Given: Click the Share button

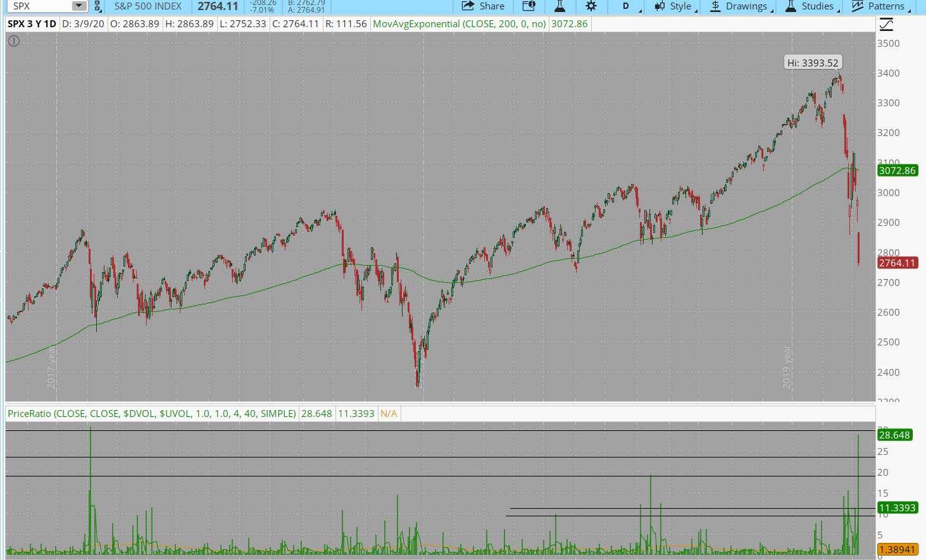Looking at the screenshot, I should [x=484, y=6].
